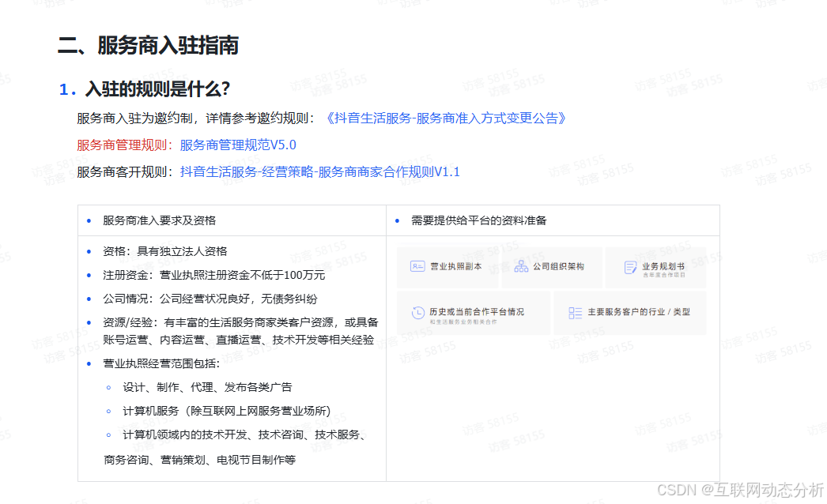Click the line about 注册资金 不低于100万元
827x504 pixels.
point(213,275)
